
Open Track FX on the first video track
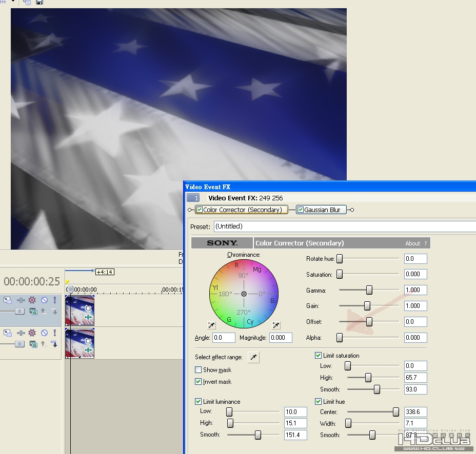pos(21,300)
